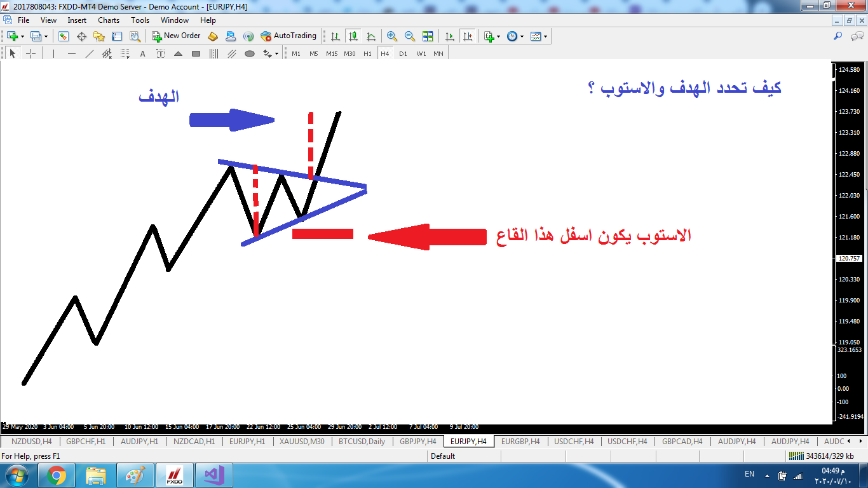Viewport: 868px width, 488px height.
Task: Open the Strategy Tester icon
Action: [135, 36]
